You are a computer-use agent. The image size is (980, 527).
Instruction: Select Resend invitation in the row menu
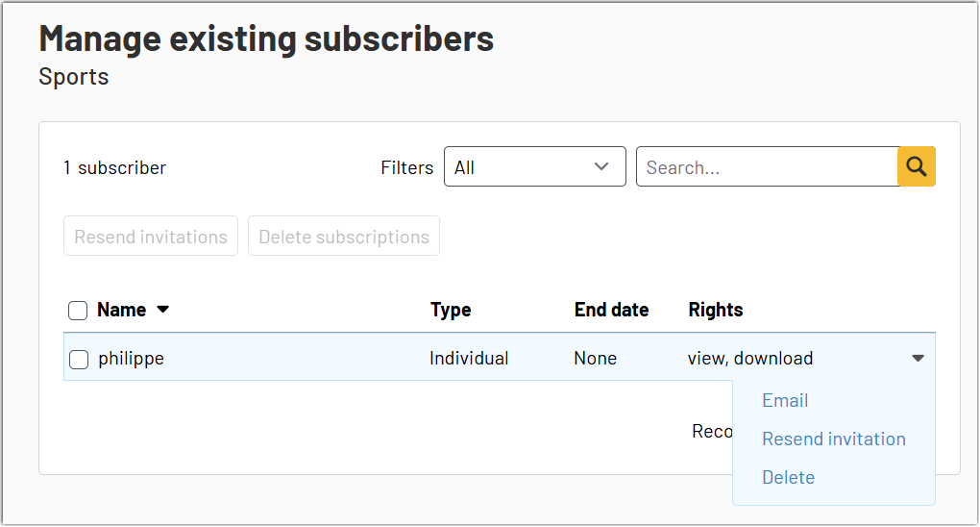(833, 439)
